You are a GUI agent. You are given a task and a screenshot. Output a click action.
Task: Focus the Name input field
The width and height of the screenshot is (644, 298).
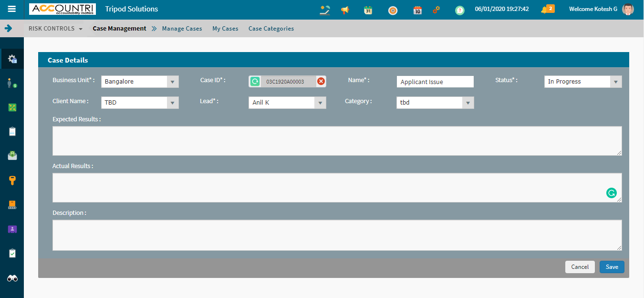(x=435, y=82)
